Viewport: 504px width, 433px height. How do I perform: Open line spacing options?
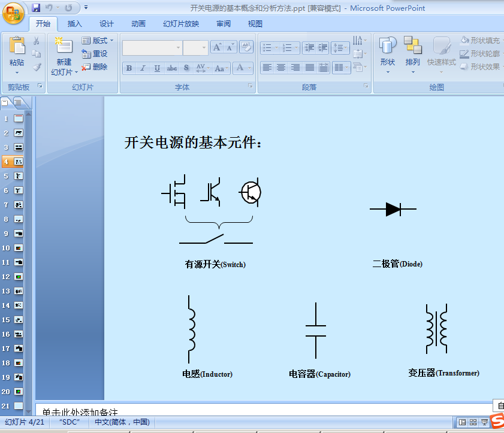[x=340, y=48]
